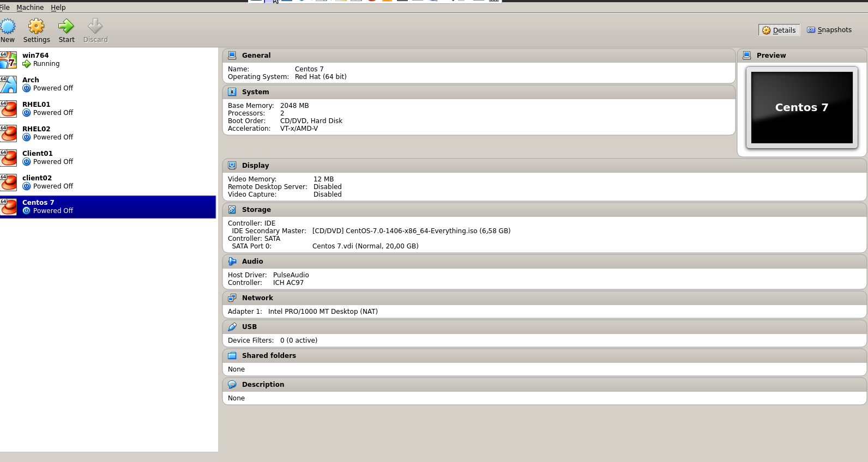868x462 pixels.
Task: Click Centos 7 Powered Off status icon
Action: point(27,211)
